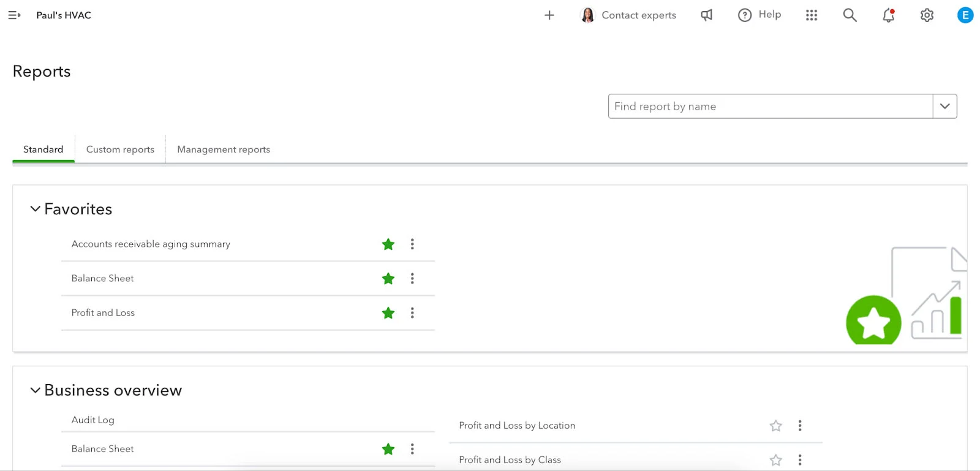Open Profit and Loss by Location report
The height and width of the screenshot is (471, 980).
click(x=517, y=426)
